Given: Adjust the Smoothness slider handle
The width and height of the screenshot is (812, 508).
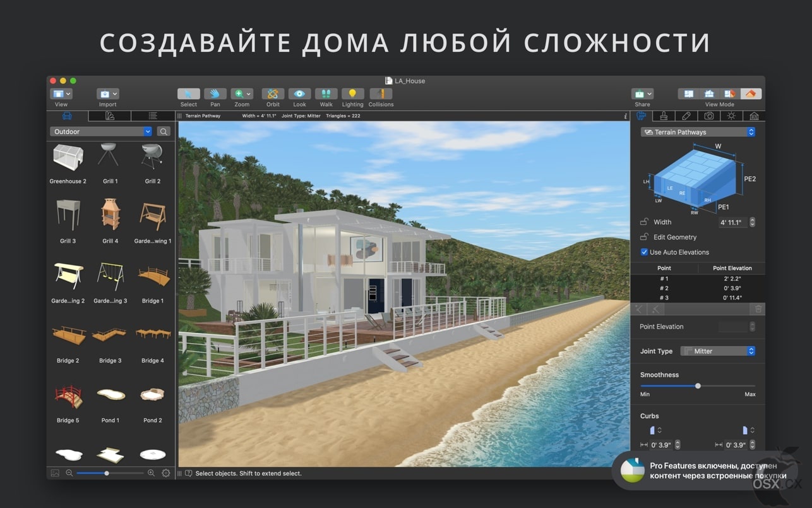Looking at the screenshot, I should (698, 385).
